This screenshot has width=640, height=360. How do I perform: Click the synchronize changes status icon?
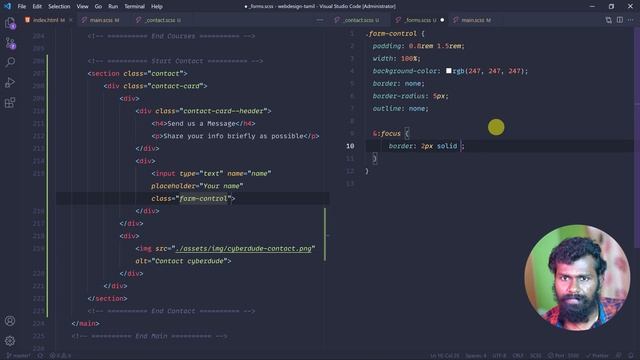[40, 356]
